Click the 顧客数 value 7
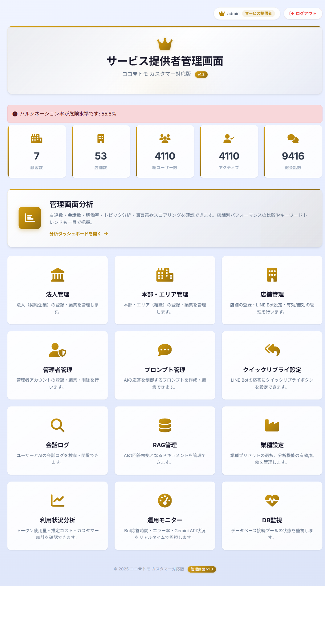 pyautogui.click(x=37, y=156)
